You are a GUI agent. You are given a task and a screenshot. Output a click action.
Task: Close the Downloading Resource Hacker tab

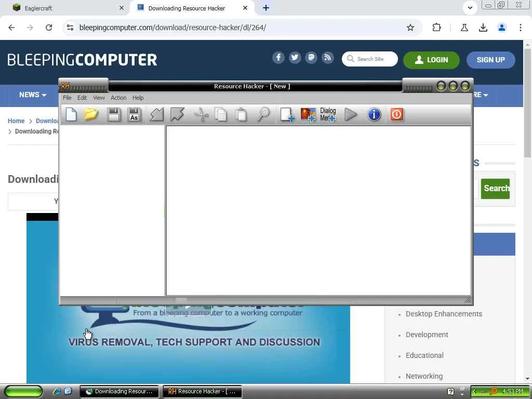pos(245,8)
